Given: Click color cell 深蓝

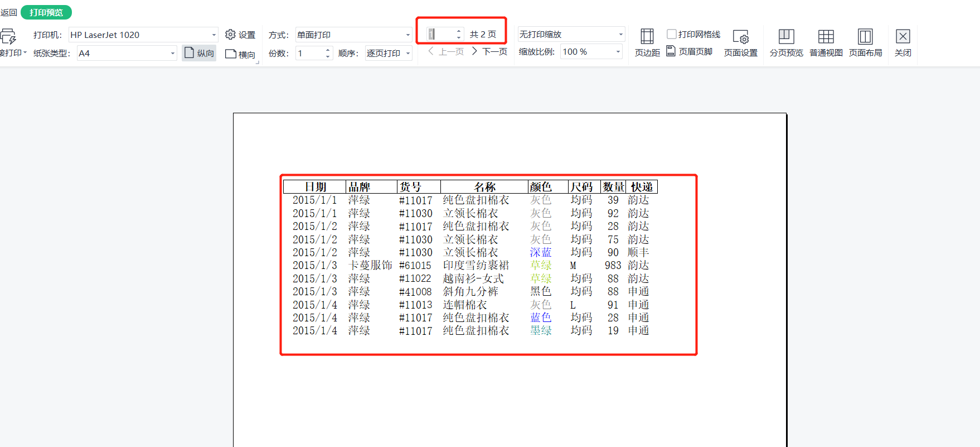Looking at the screenshot, I should (x=541, y=252).
